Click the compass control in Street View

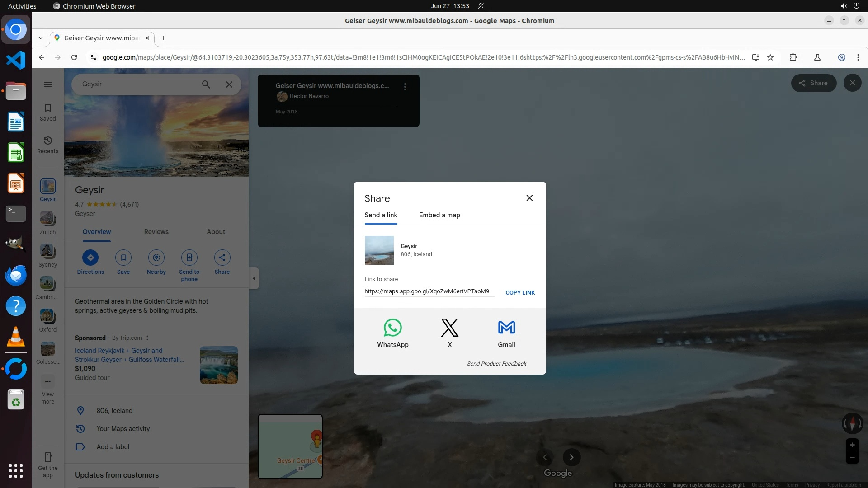[x=852, y=423]
